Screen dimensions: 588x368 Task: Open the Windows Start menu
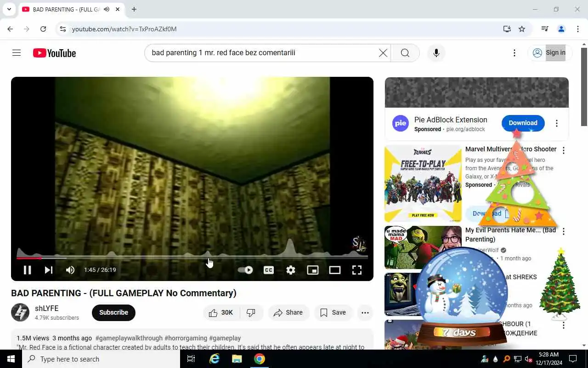click(11, 359)
